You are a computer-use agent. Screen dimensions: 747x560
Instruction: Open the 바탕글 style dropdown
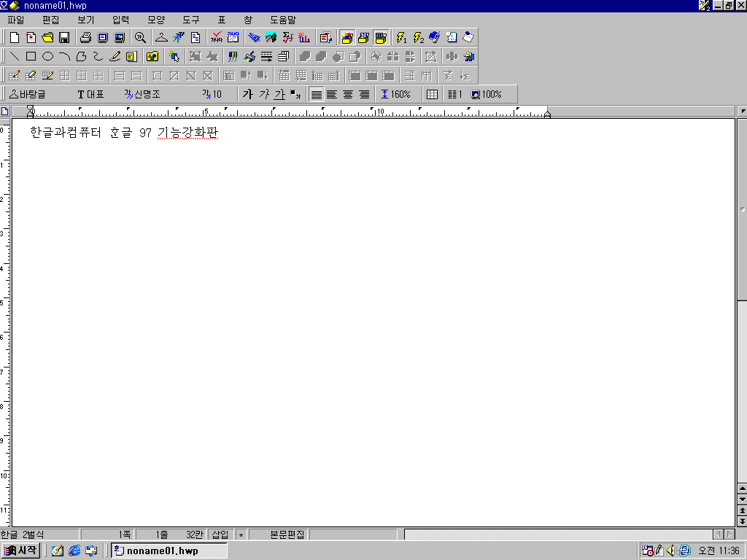28,94
